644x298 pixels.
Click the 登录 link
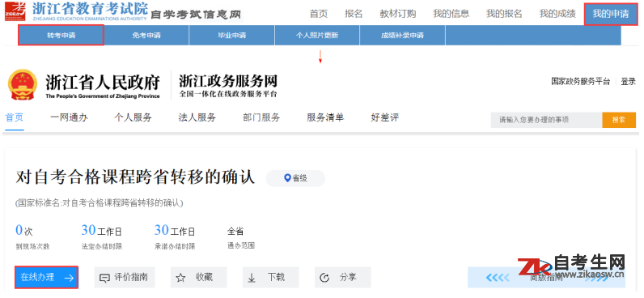629,82
